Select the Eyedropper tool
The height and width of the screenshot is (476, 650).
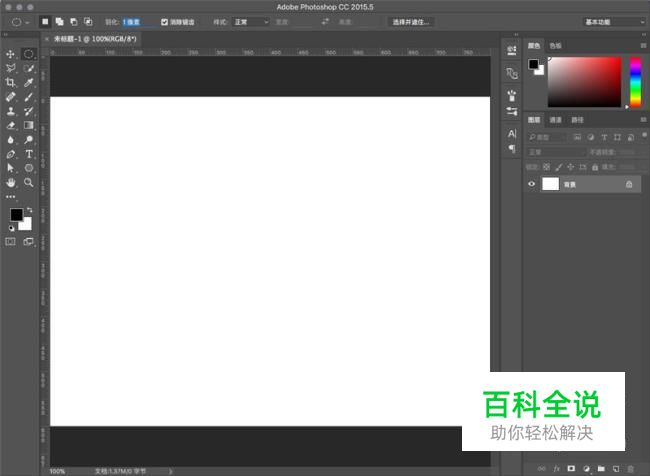pos(29,83)
